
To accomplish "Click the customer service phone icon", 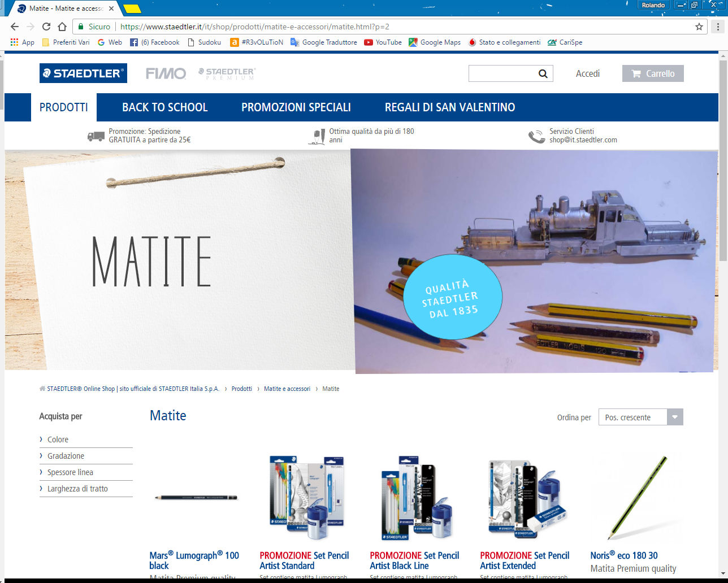I will 536,136.
